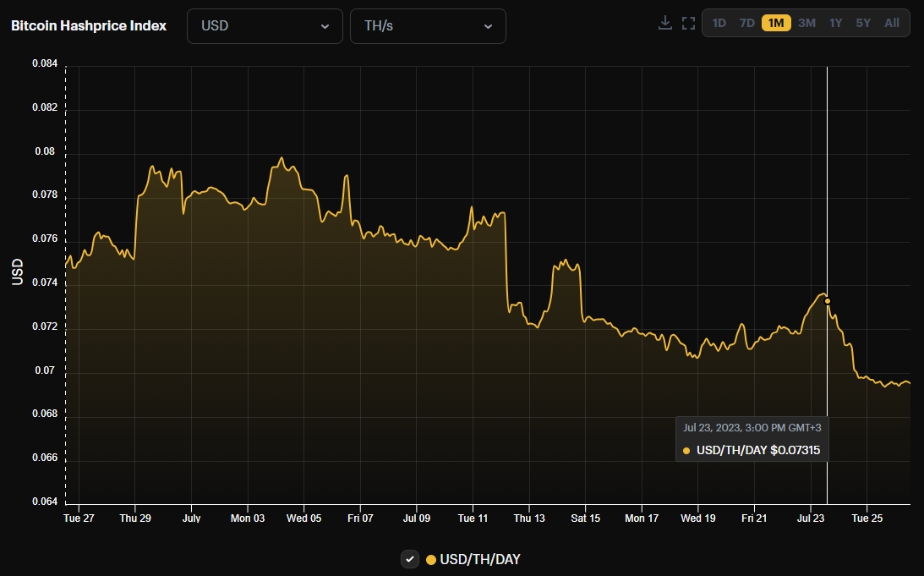The image size is (924, 576).
Task: Click the USD/TH/DAY legend label
Action: (x=479, y=559)
